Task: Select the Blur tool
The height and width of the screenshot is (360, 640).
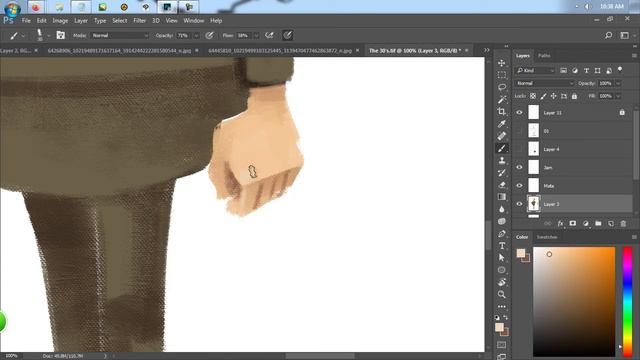Action: pyautogui.click(x=502, y=209)
